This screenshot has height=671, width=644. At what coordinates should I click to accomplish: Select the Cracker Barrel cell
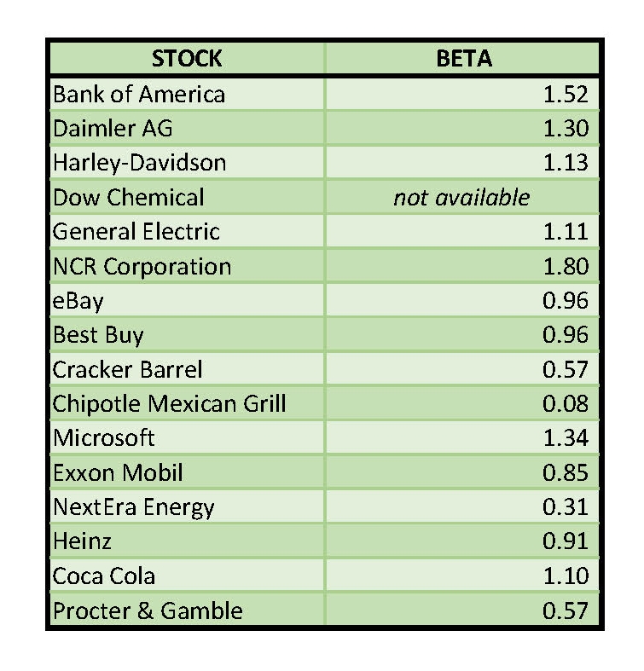click(x=128, y=369)
